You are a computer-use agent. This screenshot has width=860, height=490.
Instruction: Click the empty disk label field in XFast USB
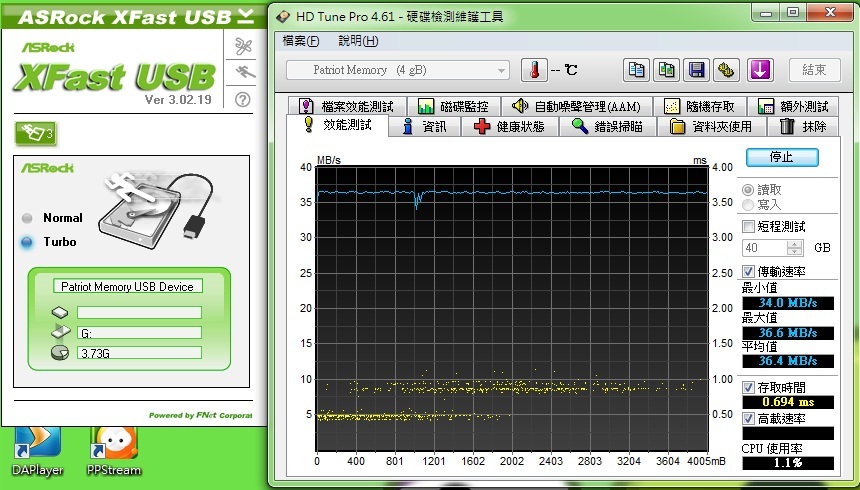tap(139, 313)
